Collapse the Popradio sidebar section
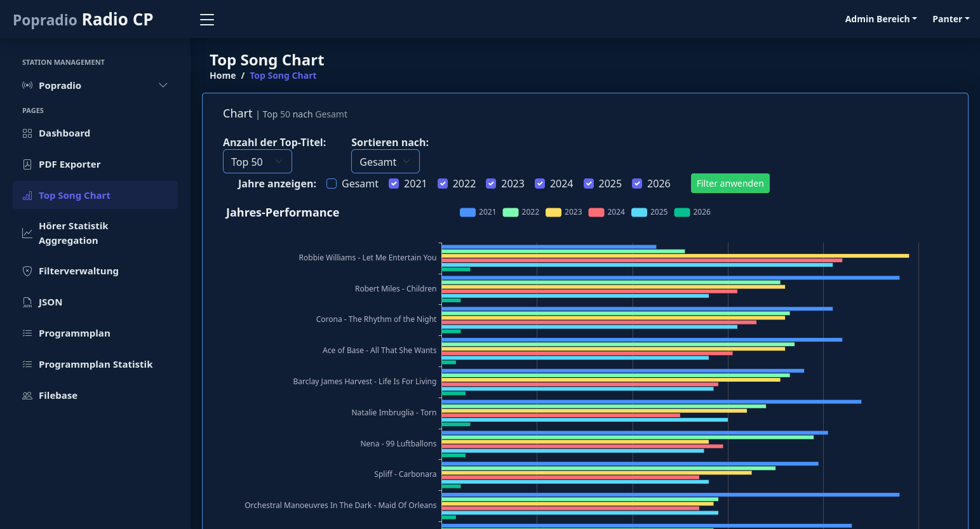Screen dimensions: 980x529 (x=163, y=85)
